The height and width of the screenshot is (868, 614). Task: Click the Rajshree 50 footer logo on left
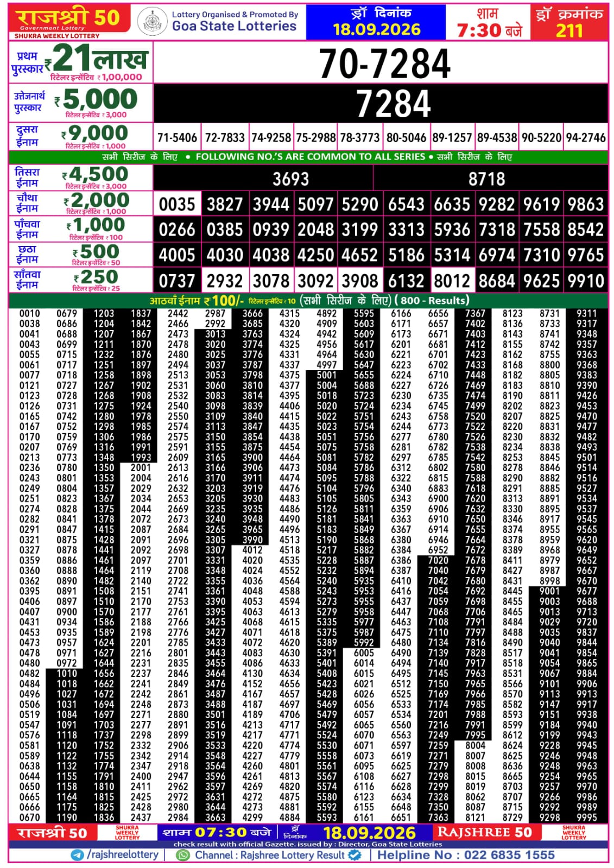(53, 833)
